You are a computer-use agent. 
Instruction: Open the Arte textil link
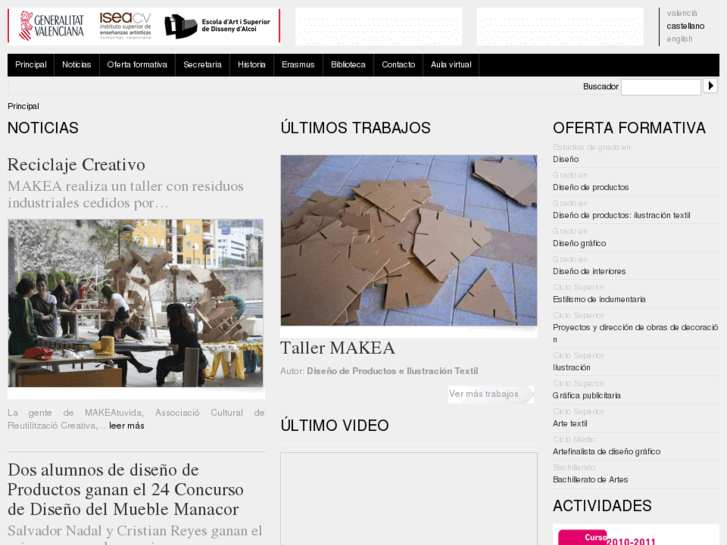tap(570, 423)
